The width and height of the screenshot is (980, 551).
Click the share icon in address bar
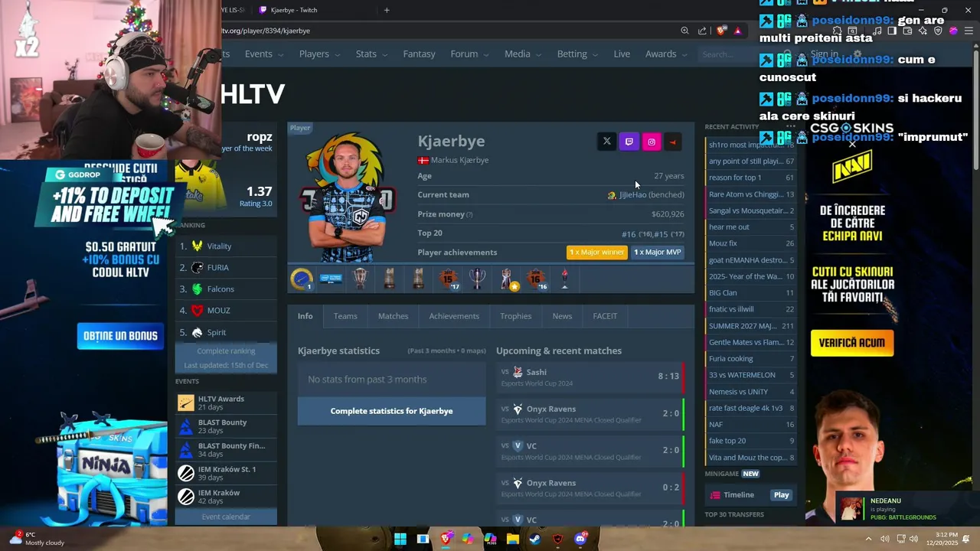coord(702,31)
